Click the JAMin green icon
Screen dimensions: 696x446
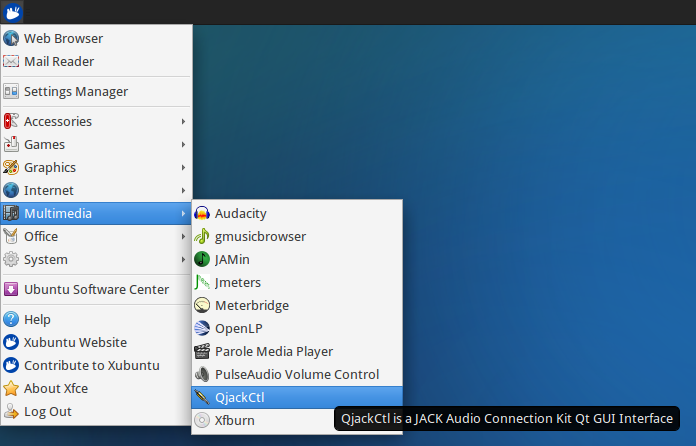(x=203, y=260)
